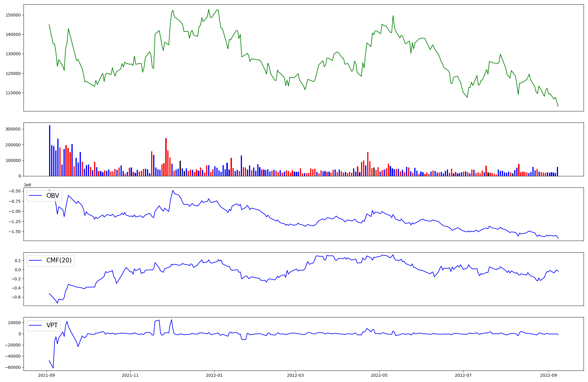Click the 150000 price axis label

point(13,15)
